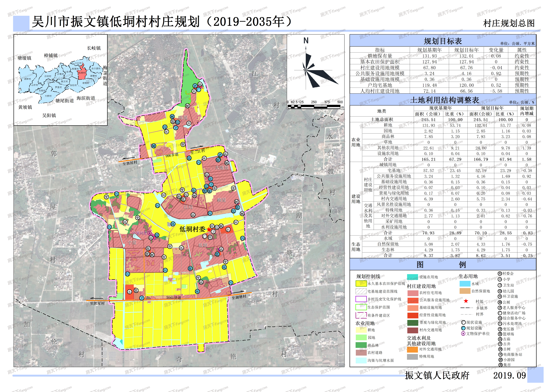The height and width of the screenshot is (392, 554).
Task: Click the 村庄规划总图 title text
Action: coord(509,23)
